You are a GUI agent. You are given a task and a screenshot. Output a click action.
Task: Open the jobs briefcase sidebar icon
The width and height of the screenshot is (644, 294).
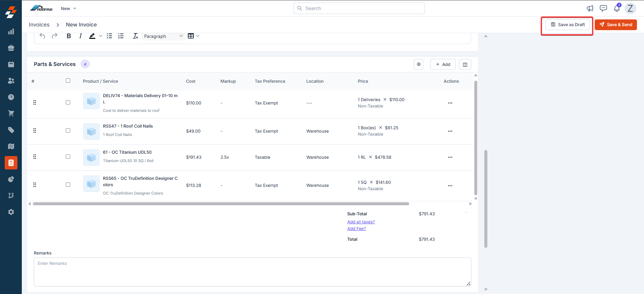(x=11, y=48)
